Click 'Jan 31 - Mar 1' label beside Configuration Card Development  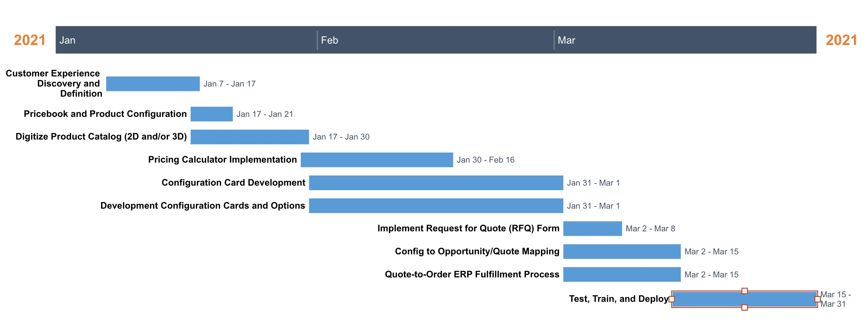coord(593,183)
